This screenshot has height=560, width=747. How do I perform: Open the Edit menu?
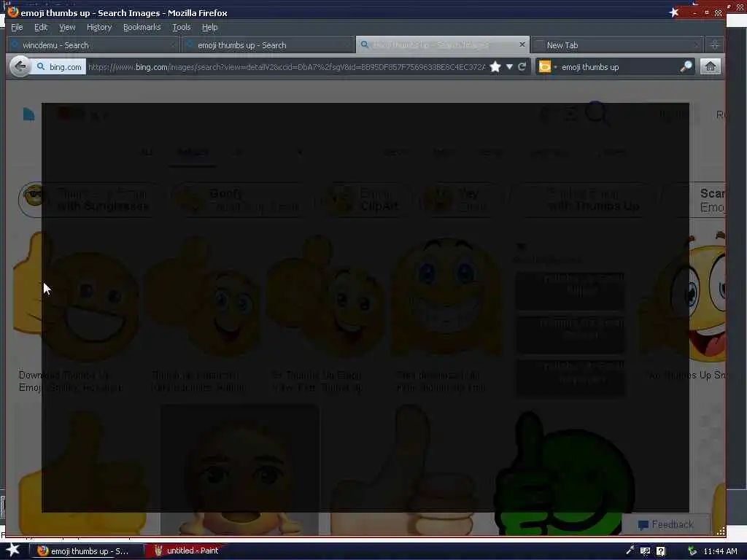41,27
